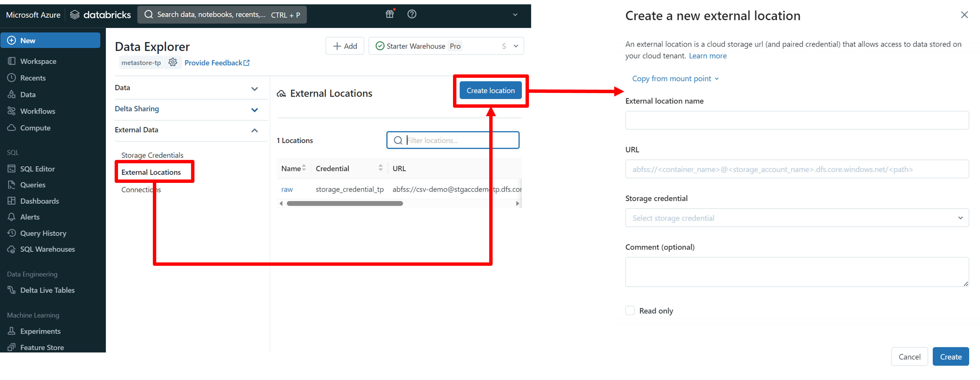This screenshot has width=980, height=380.
Task: Select Storage Credentials under External Data
Action: coord(152,155)
